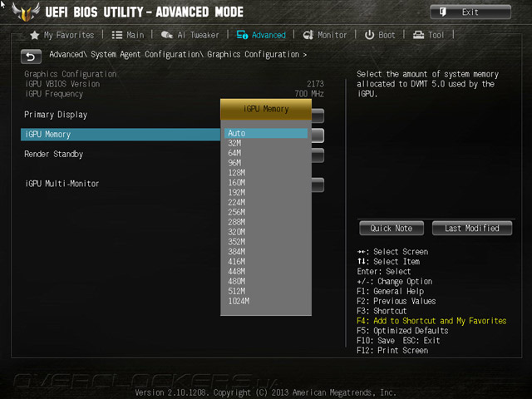Click the iGPU Multi-Monitor value box
This screenshot has width=532, height=399.
click(318, 185)
